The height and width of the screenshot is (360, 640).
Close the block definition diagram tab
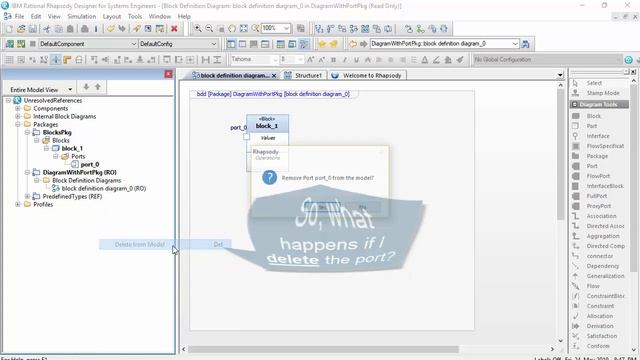274,76
